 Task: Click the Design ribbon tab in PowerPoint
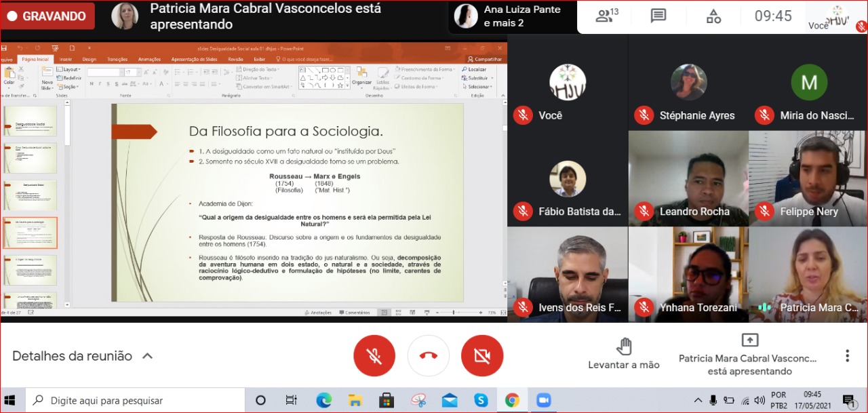click(89, 59)
